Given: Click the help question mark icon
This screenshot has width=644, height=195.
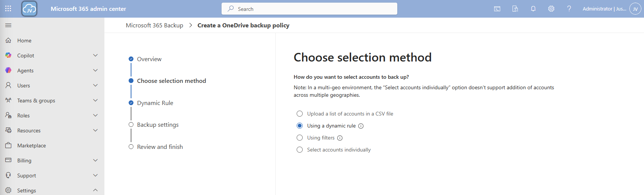Looking at the screenshot, I should [x=569, y=9].
